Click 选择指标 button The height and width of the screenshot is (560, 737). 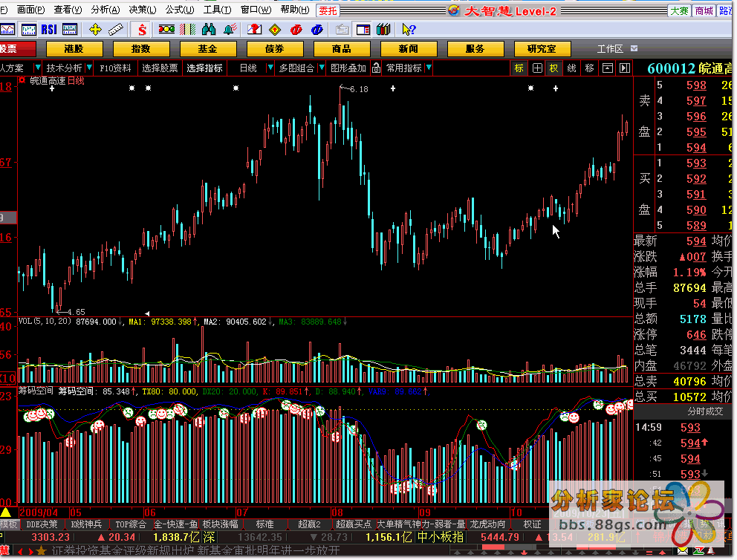pos(204,68)
